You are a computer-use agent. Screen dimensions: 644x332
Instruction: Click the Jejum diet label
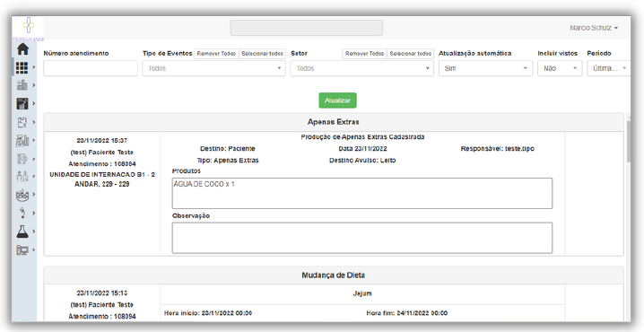(x=362, y=293)
